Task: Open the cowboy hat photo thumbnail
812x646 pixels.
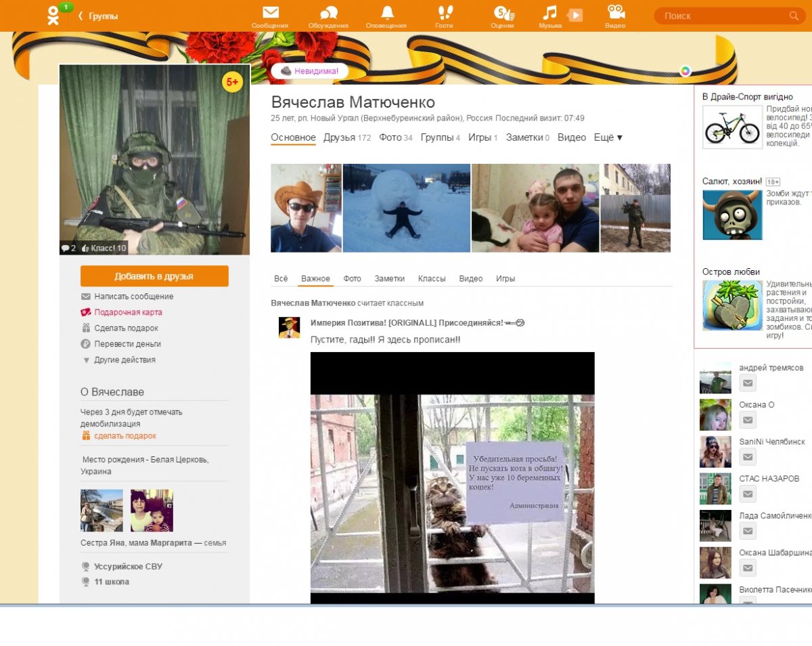Action: [306, 208]
